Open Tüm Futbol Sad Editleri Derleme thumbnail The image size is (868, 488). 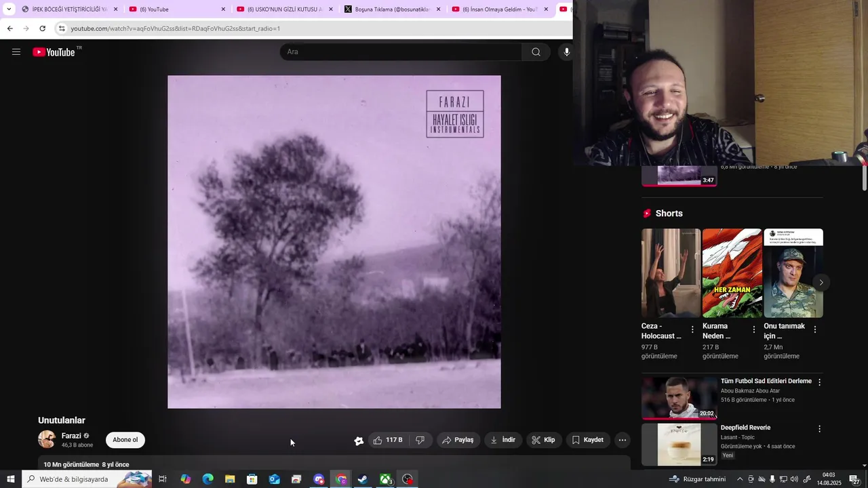click(679, 398)
